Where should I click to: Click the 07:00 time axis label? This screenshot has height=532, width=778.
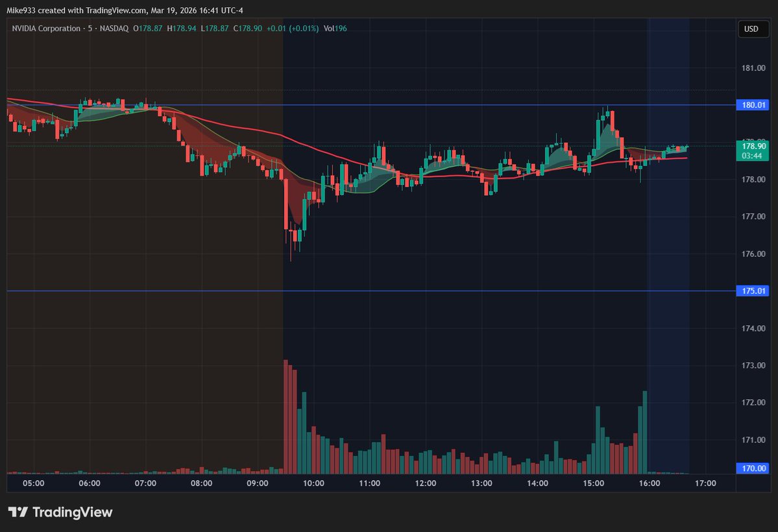[x=145, y=483]
